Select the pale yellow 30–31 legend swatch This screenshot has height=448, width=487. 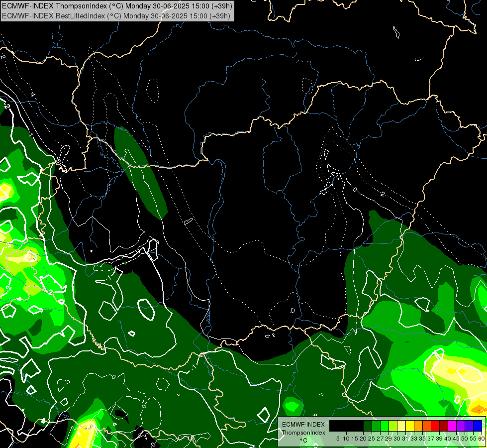coord(401,426)
